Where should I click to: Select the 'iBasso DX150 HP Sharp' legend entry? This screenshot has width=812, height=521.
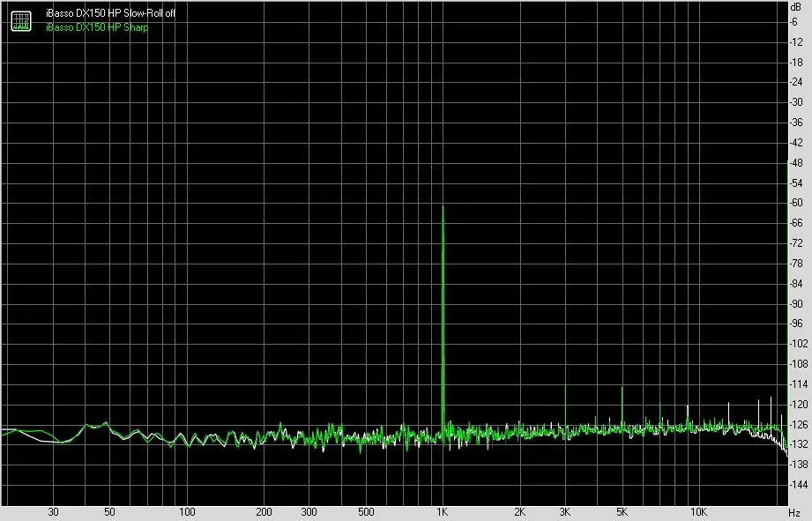pos(97,27)
